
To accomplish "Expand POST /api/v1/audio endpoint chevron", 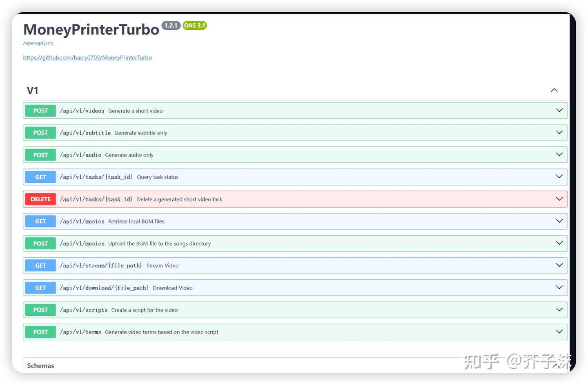I will pyautogui.click(x=559, y=155).
